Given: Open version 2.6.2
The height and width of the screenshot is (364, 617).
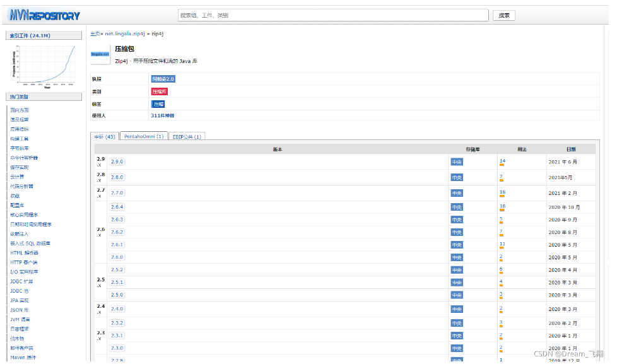Looking at the screenshot, I should [117, 232].
